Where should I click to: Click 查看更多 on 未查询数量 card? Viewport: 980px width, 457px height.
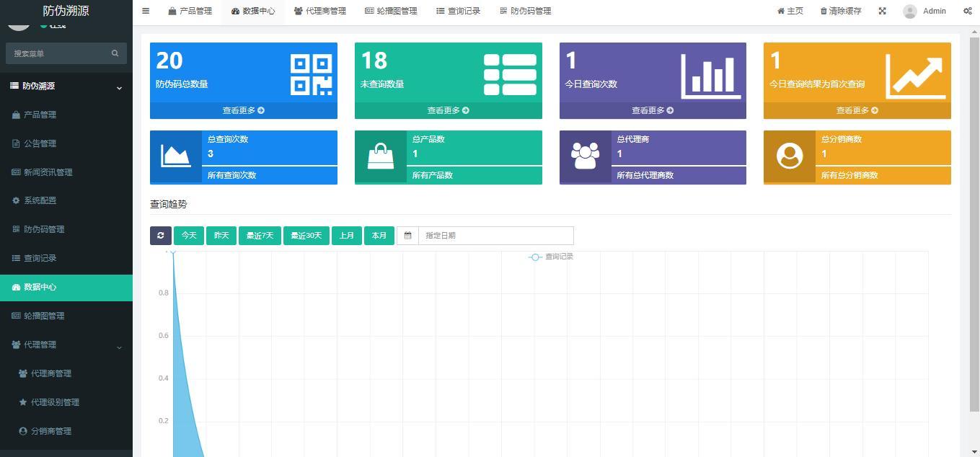(x=449, y=110)
